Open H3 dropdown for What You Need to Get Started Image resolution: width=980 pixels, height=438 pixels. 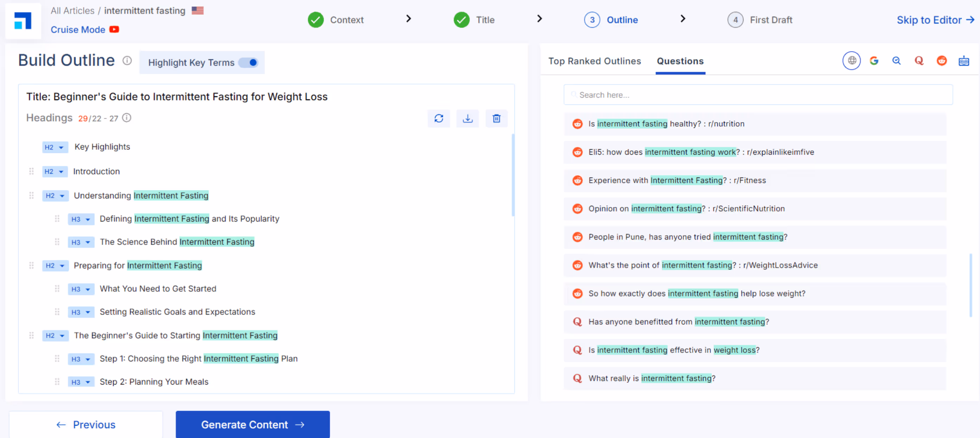pos(81,289)
